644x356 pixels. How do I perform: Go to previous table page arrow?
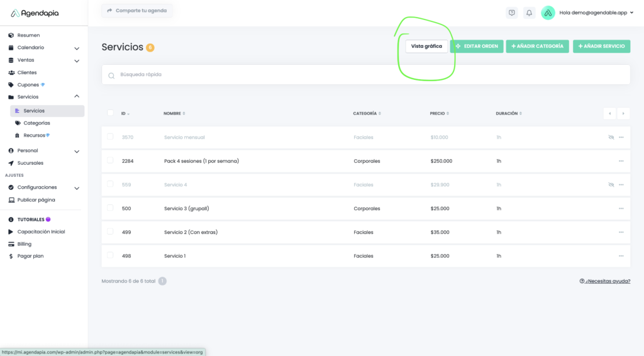tap(609, 113)
